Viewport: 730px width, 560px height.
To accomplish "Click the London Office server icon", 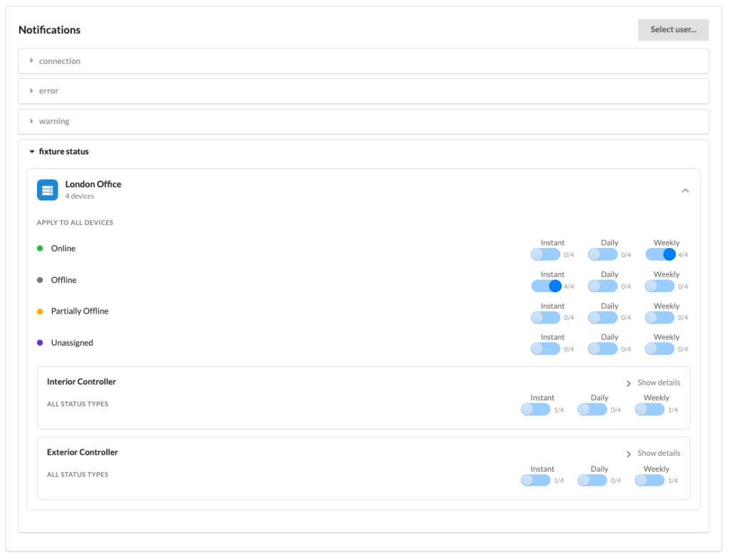I will click(x=48, y=190).
